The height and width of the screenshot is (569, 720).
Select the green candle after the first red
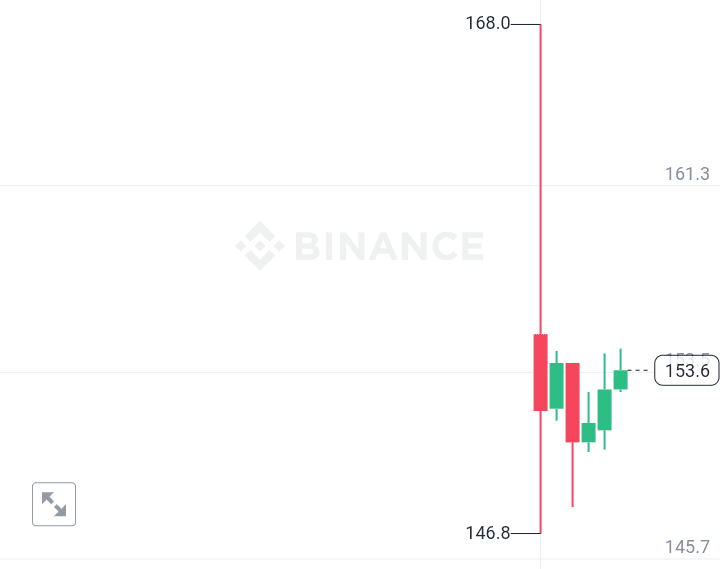coord(556,385)
